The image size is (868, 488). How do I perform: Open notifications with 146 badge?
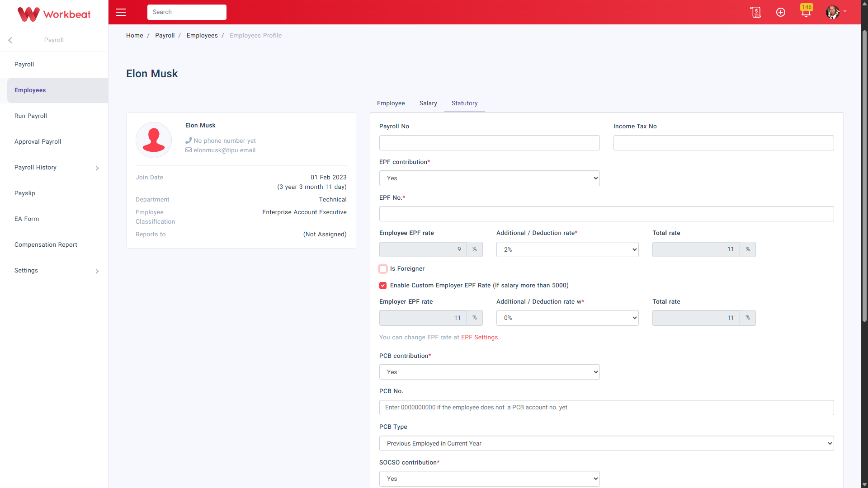pyautogui.click(x=806, y=11)
